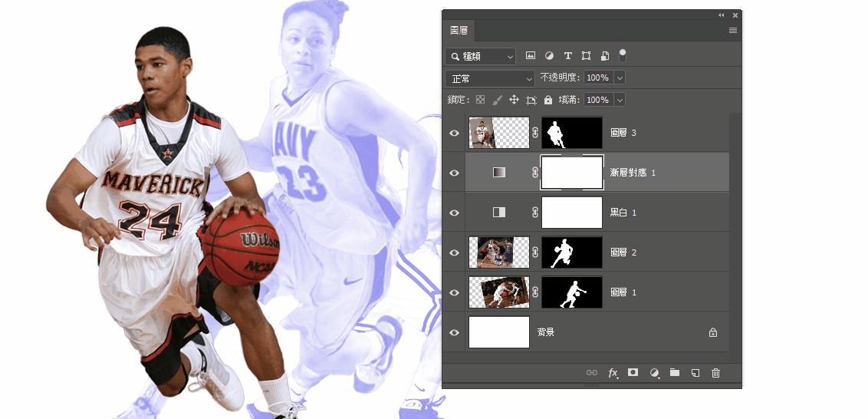Image resolution: width=868 pixels, height=419 pixels.
Task: Click mask link chain on 圖層 2
Action: pos(535,252)
